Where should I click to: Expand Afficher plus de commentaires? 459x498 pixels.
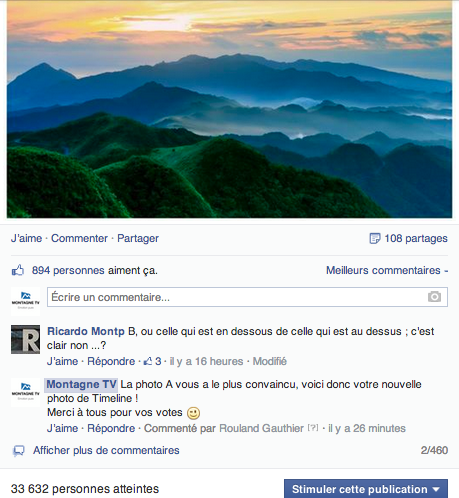[106, 450]
